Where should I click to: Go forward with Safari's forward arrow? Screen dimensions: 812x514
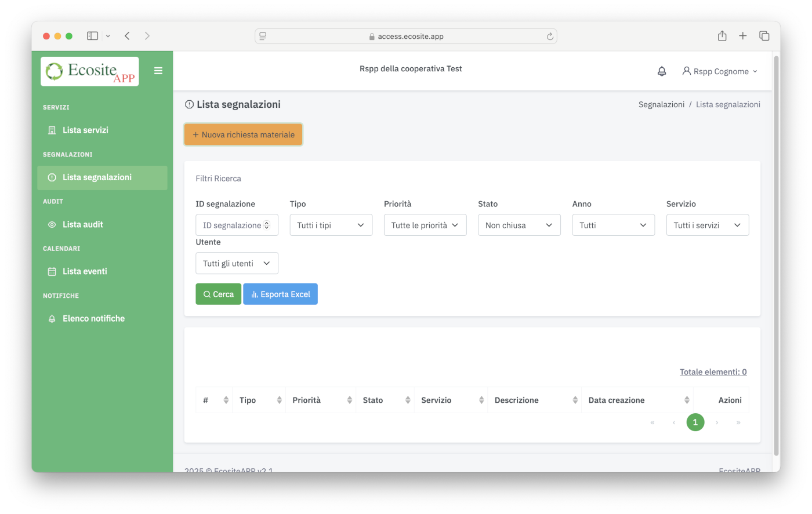[x=147, y=36]
